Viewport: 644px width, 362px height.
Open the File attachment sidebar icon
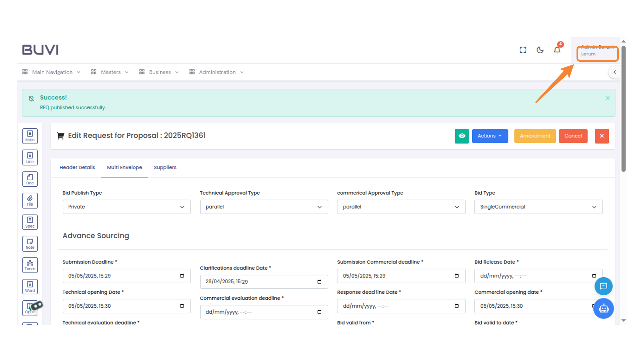coord(30,200)
